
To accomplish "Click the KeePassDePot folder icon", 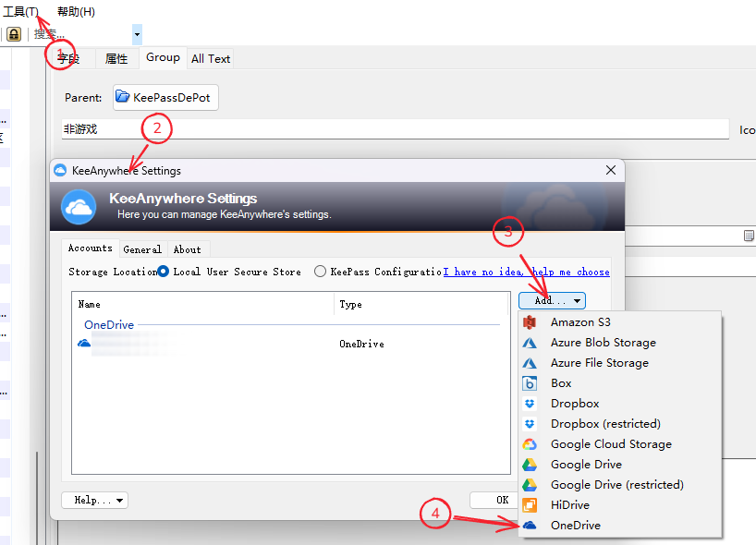I will 123,97.
